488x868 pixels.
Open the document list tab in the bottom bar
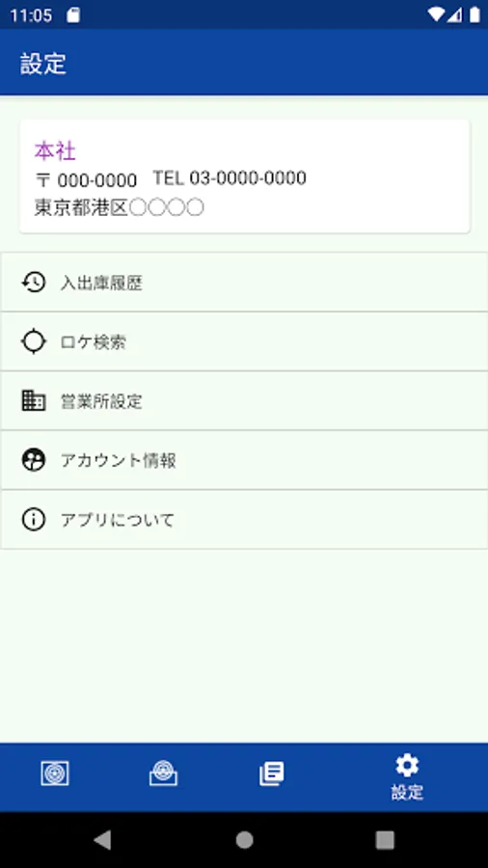point(272,773)
